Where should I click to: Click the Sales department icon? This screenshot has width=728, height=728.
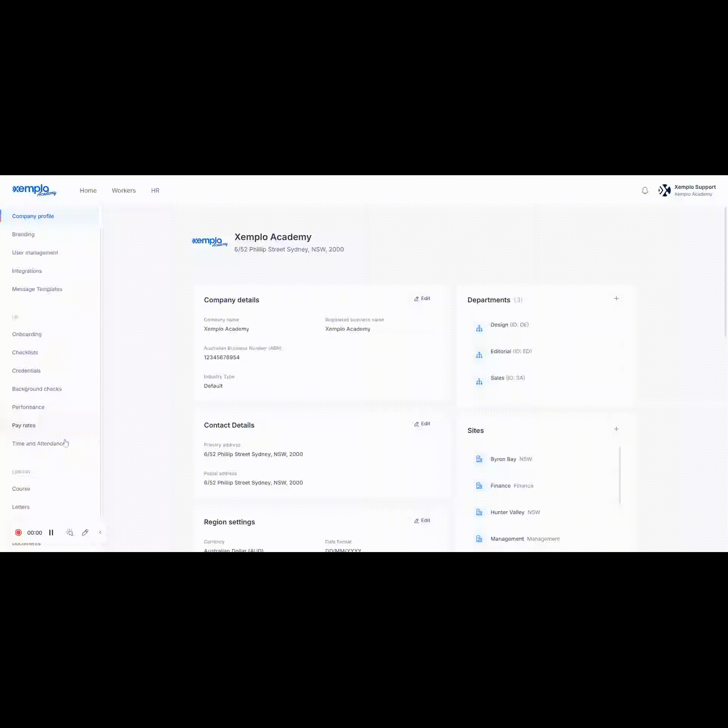(479, 381)
